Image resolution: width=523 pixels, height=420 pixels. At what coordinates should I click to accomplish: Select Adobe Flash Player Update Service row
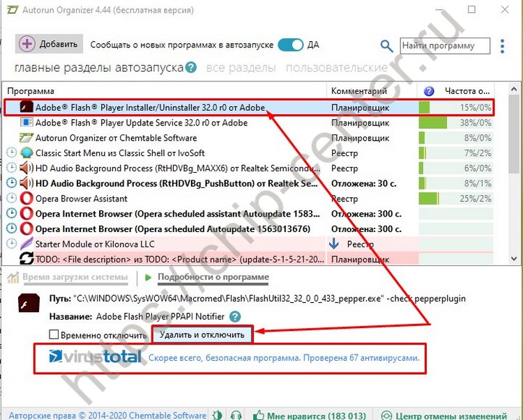248,123
